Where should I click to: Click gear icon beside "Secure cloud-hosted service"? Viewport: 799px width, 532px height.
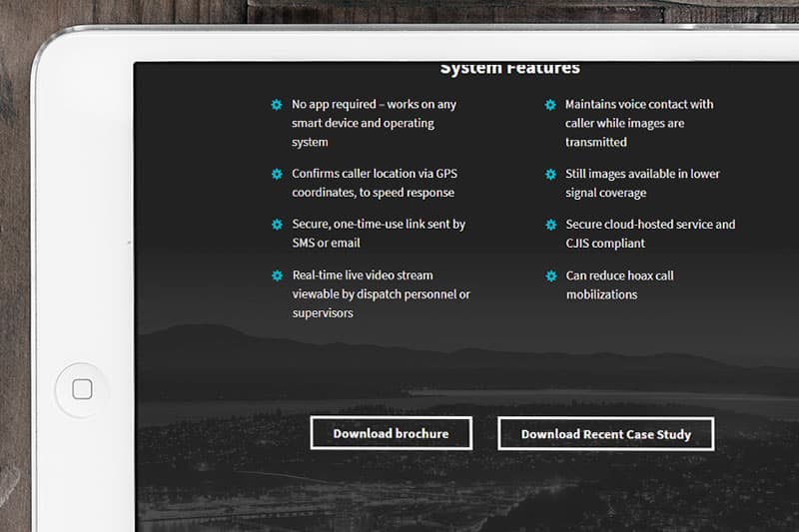pyautogui.click(x=550, y=225)
